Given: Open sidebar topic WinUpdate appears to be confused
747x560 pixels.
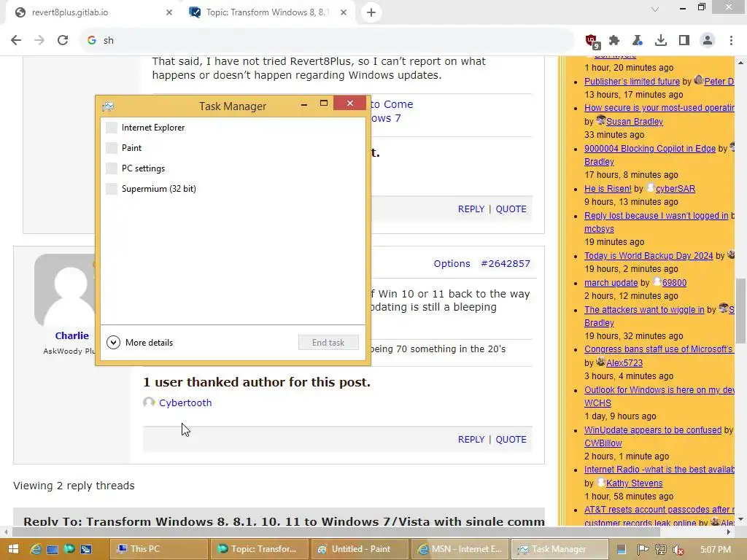Looking at the screenshot, I should click(x=653, y=430).
